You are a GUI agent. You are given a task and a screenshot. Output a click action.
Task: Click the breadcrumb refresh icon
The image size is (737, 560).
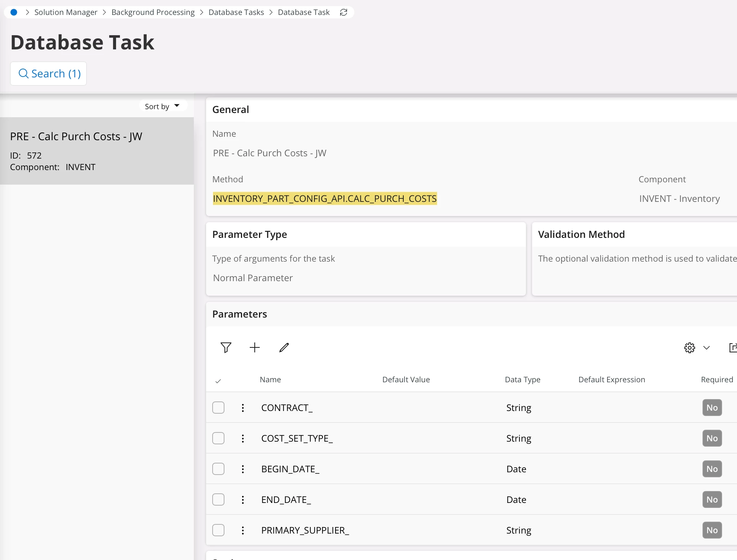tap(344, 12)
